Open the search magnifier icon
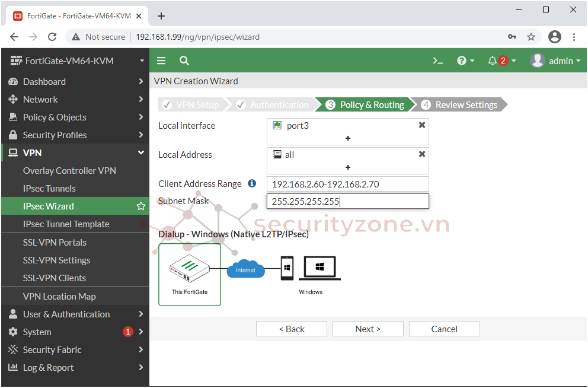Viewport: 588px width, 388px height. (184, 61)
